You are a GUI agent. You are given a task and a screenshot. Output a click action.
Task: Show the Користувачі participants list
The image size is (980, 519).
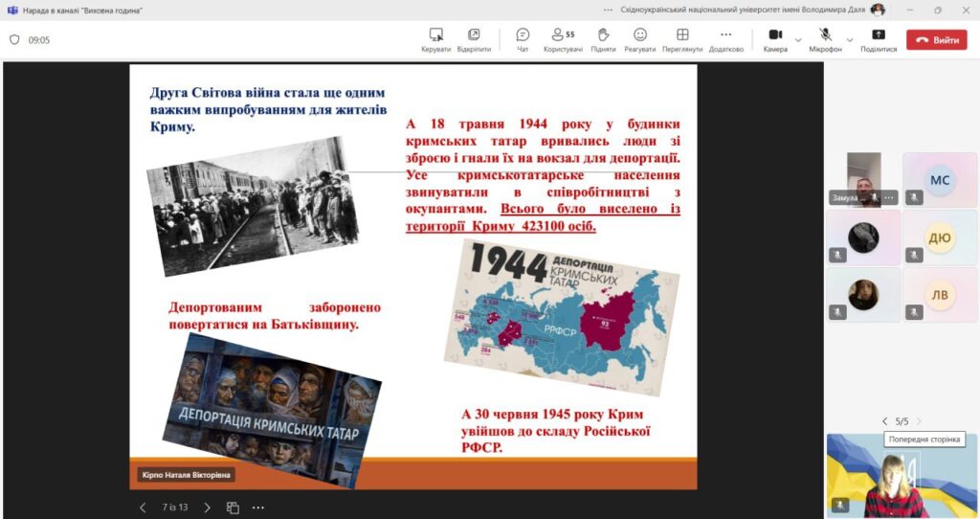click(563, 35)
